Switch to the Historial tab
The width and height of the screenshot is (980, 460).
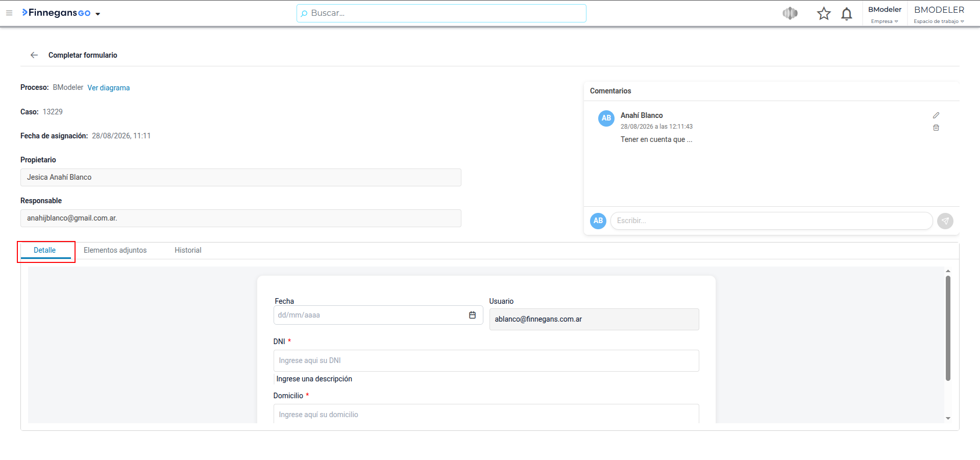[x=188, y=250]
